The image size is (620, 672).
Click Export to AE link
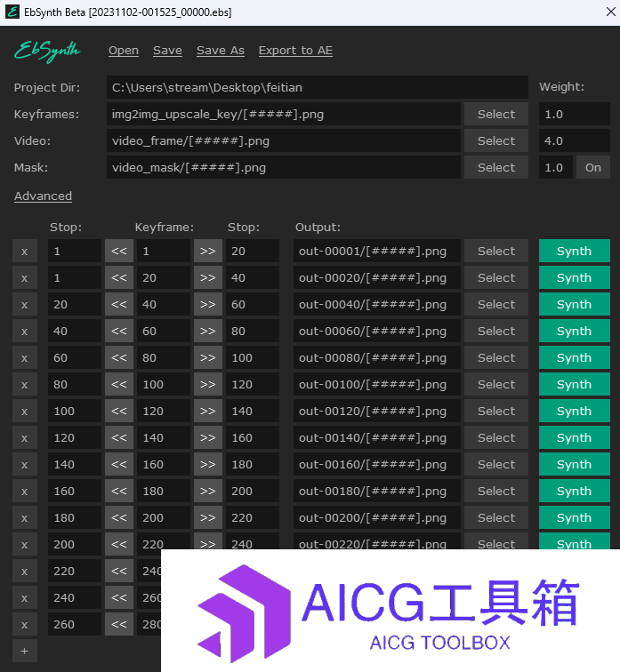point(295,51)
